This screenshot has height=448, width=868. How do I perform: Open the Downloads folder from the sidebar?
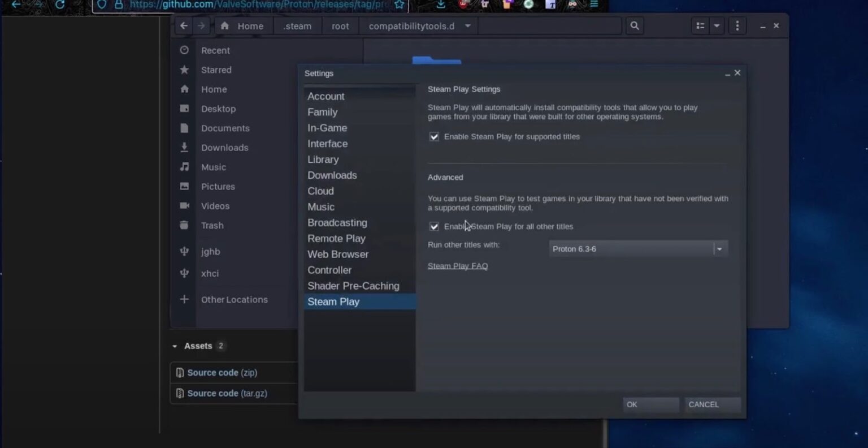[x=224, y=148]
